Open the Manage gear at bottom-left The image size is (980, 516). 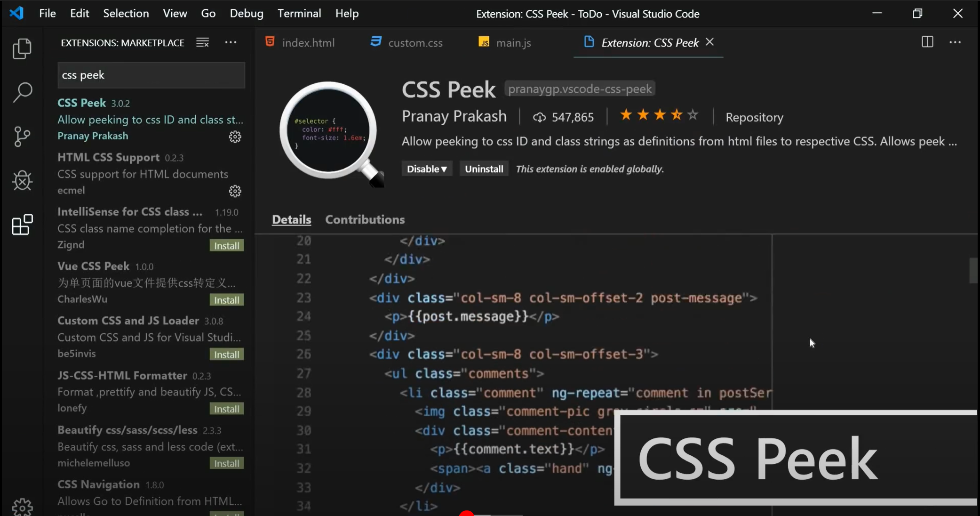point(22,507)
